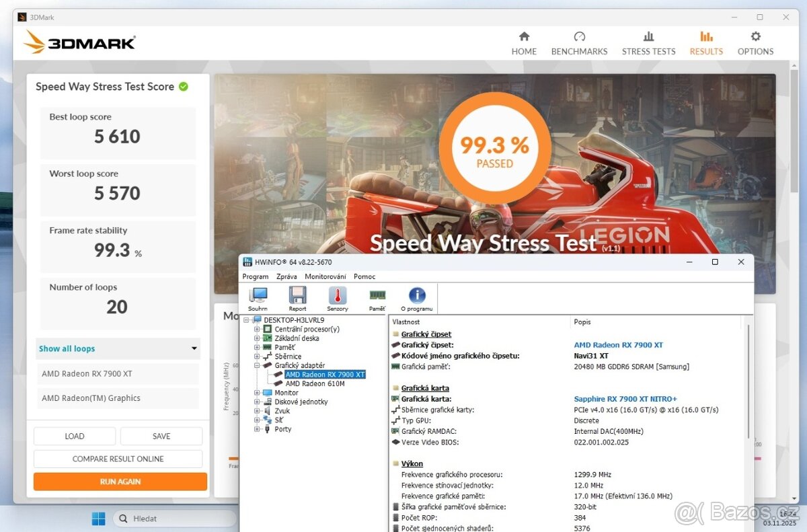Click the Paměť memory toolbar icon

377,299
